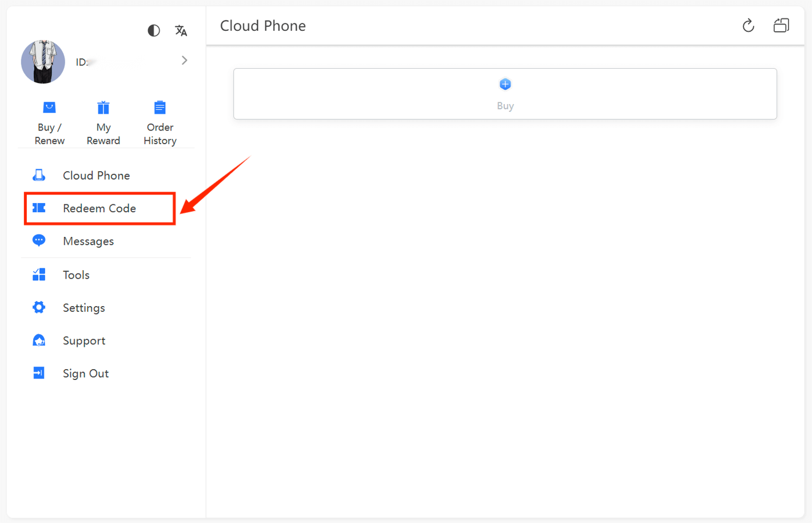The height and width of the screenshot is (523, 812).
Task: Refresh the Cloud Phone list
Action: tap(748, 26)
